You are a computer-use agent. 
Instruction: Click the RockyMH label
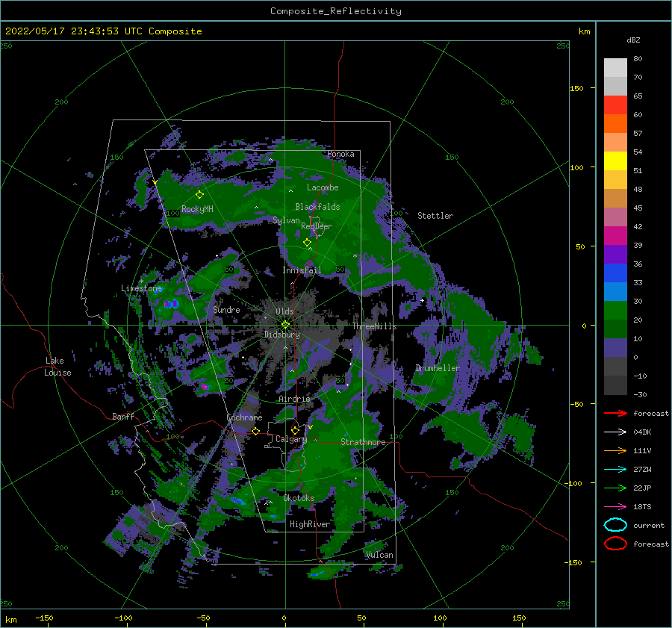coord(197,209)
